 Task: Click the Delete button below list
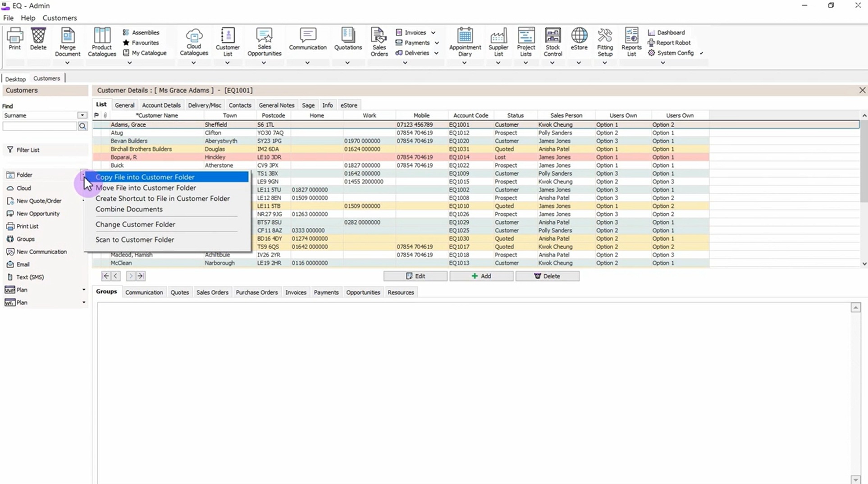click(547, 276)
